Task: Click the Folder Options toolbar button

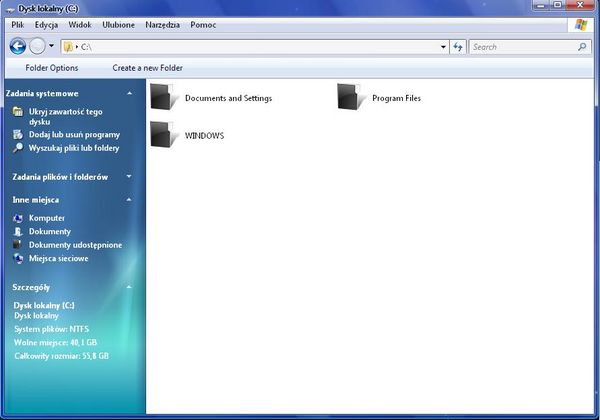Action: pyautogui.click(x=51, y=68)
